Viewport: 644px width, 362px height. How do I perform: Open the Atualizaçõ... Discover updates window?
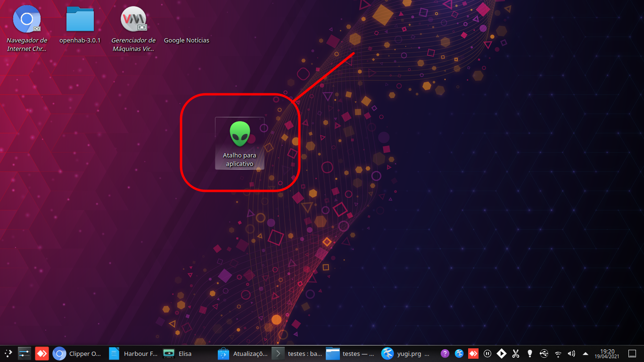point(242,354)
